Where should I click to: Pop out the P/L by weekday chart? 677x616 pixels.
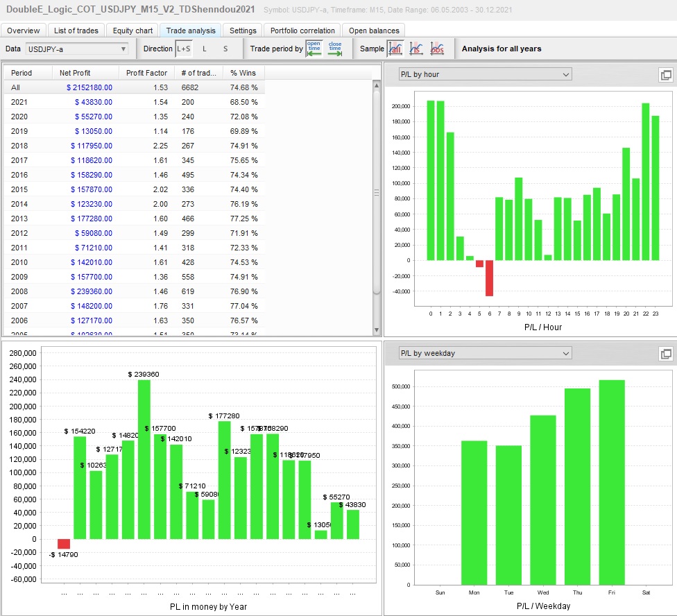coord(665,354)
